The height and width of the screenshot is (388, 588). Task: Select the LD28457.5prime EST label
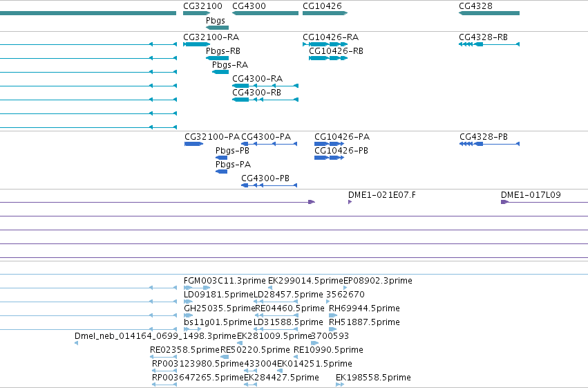[288, 295]
